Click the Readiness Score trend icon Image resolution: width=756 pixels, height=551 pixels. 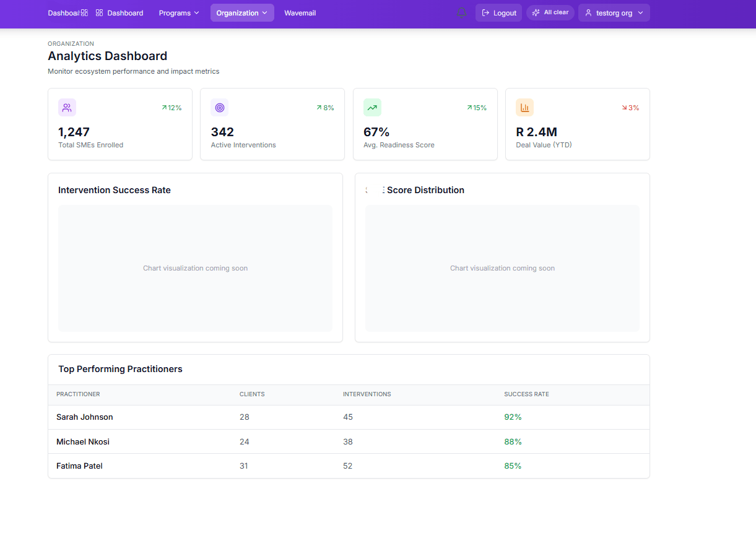(x=372, y=107)
